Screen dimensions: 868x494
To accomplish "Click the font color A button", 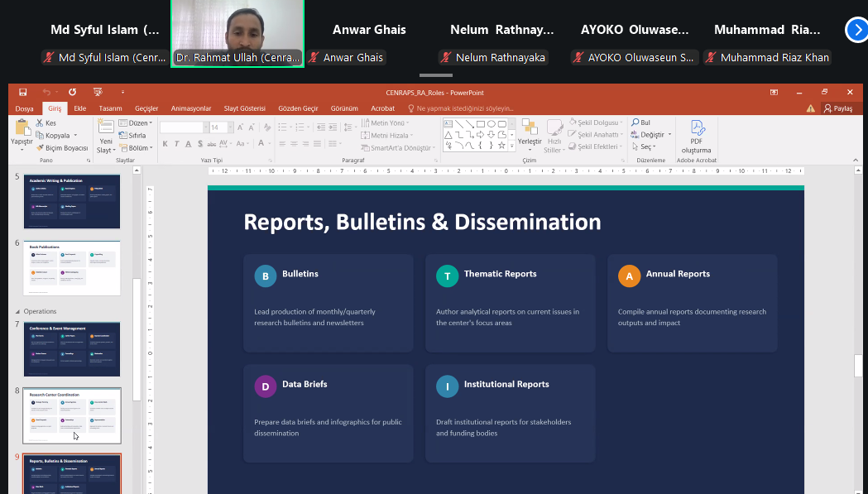I will click(261, 143).
